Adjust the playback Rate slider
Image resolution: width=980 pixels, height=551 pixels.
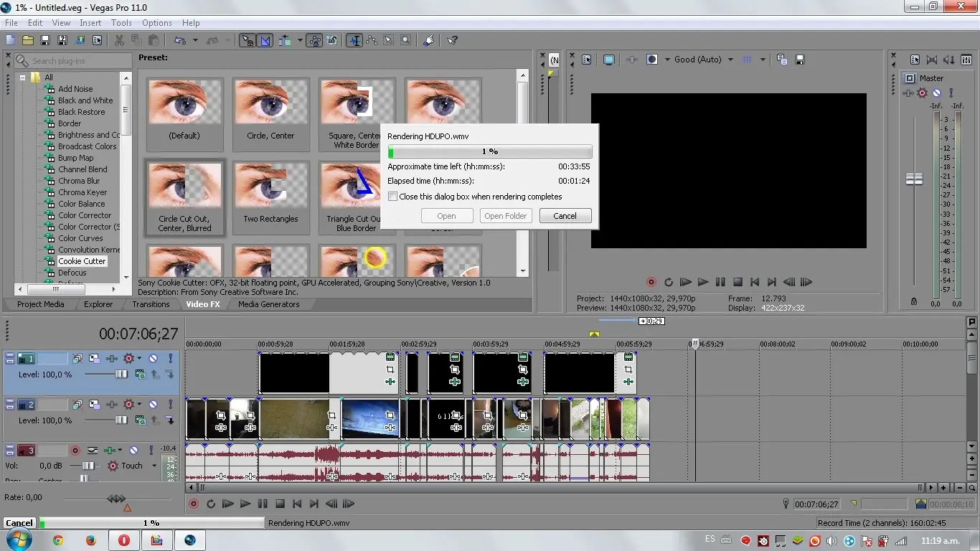pyautogui.click(x=117, y=499)
